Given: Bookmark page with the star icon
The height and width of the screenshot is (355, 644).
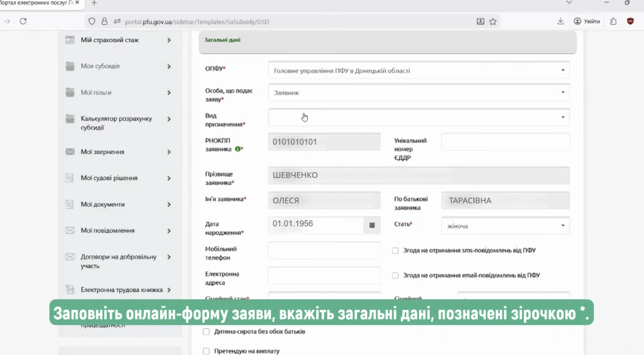Looking at the screenshot, I should click(x=493, y=22).
